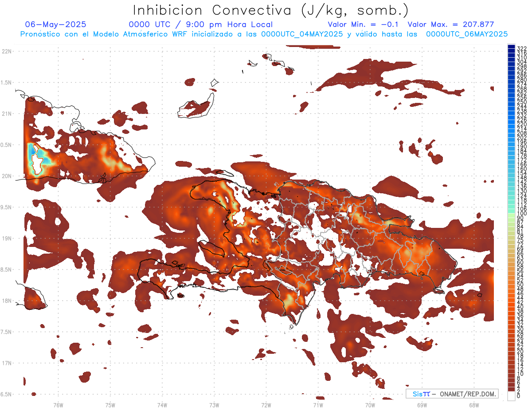This screenshot has width=532, height=411.
Task: Click the clipped '1.5N' latitude label
Action: tap(6, 82)
